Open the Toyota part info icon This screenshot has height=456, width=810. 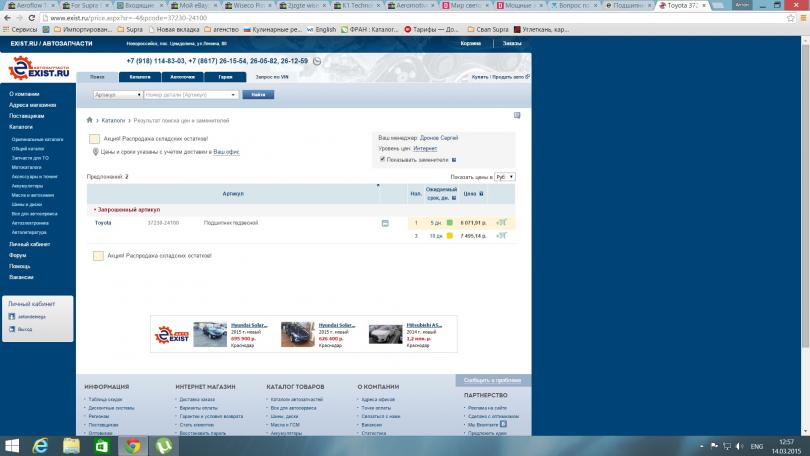coord(385,223)
